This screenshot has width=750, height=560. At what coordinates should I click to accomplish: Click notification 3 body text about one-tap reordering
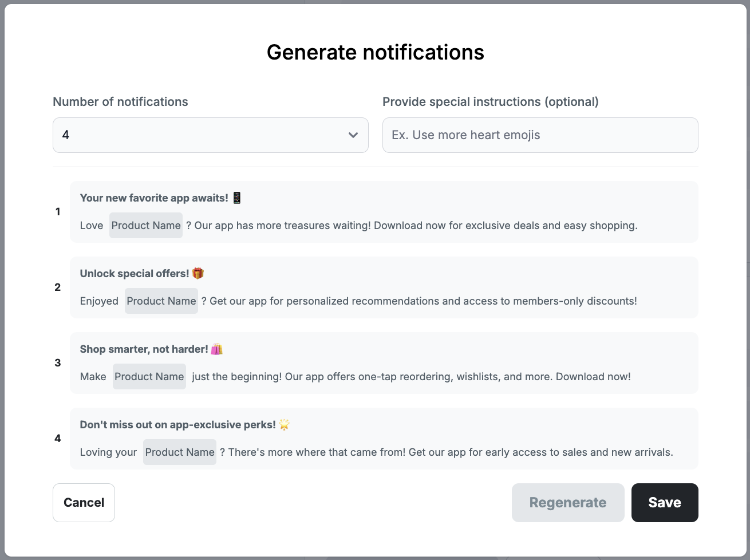pos(411,377)
